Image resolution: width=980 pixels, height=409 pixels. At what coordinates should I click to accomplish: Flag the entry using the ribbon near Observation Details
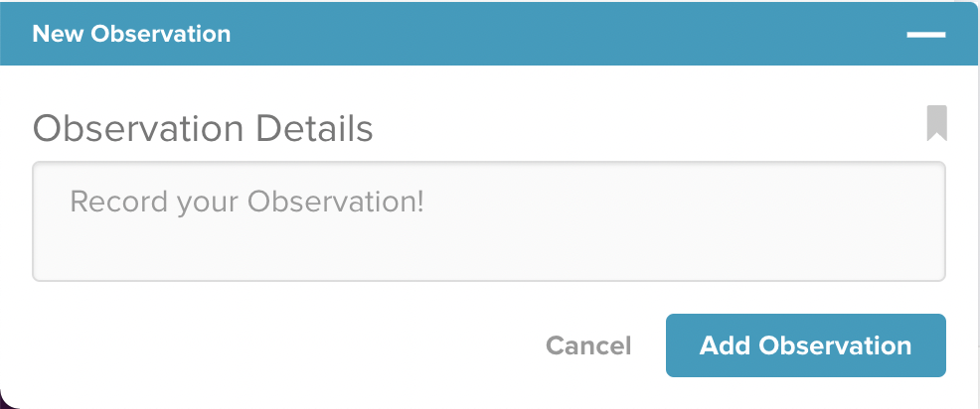click(x=936, y=123)
